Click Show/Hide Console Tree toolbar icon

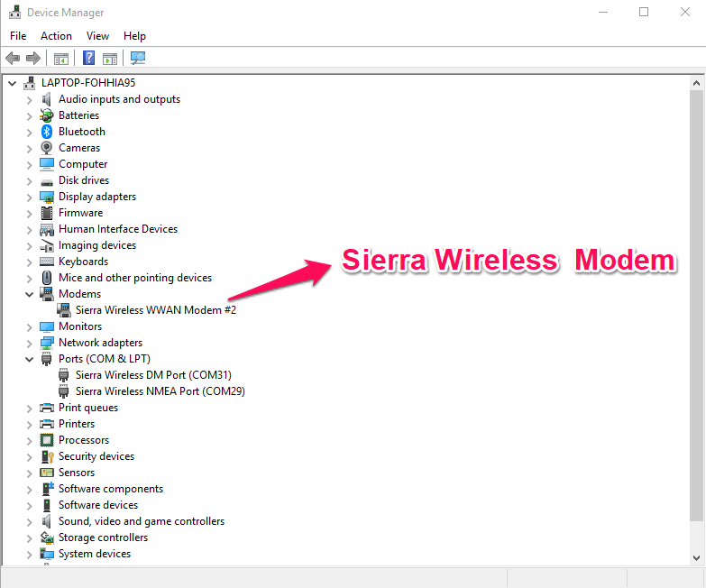(x=60, y=59)
